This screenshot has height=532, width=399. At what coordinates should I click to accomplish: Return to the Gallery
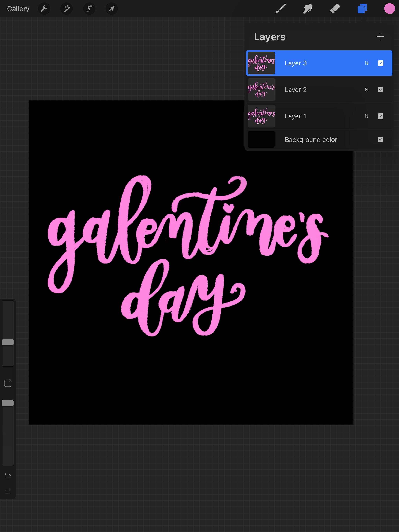(18, 9)
